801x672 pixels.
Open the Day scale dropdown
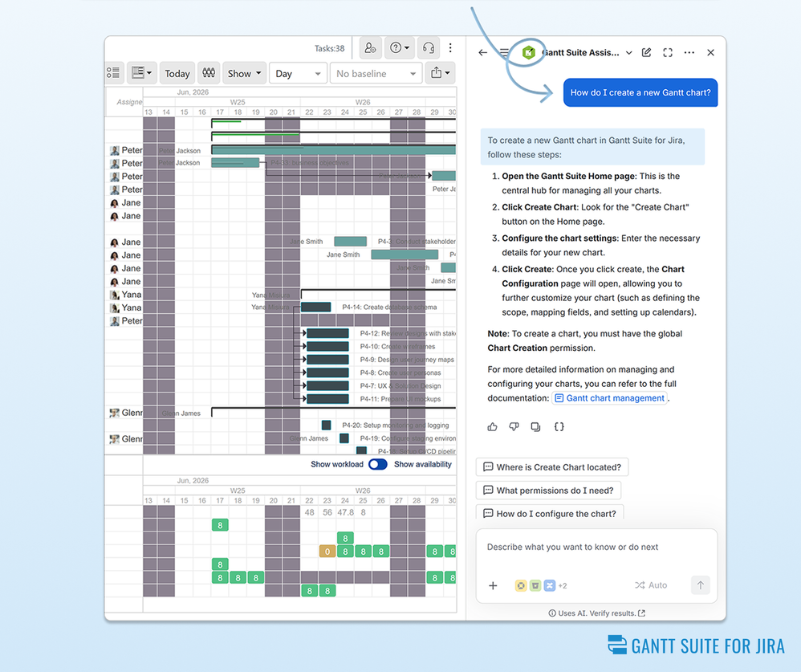click(x=299, y=74)
